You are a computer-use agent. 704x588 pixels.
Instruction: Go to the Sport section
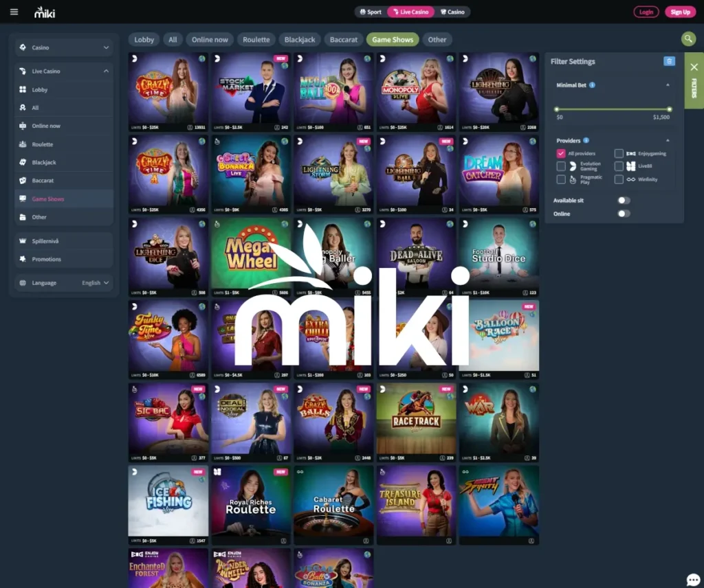click(371, 12)
